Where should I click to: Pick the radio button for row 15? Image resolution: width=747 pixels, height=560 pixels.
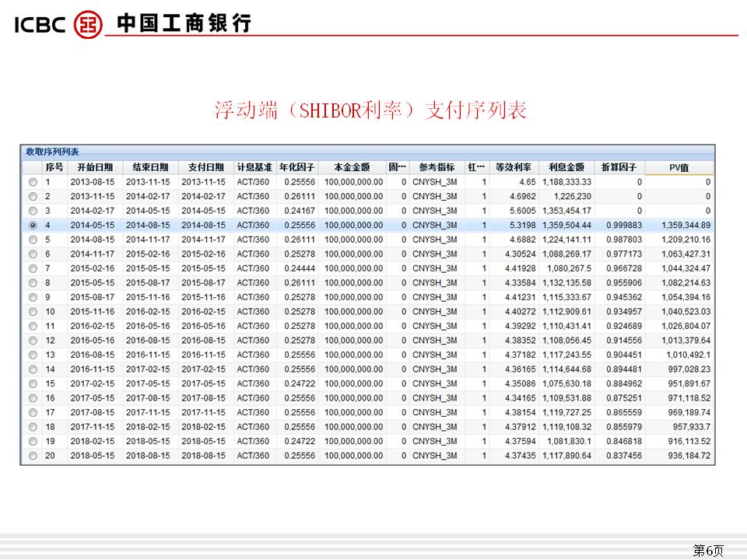[33, 384]
